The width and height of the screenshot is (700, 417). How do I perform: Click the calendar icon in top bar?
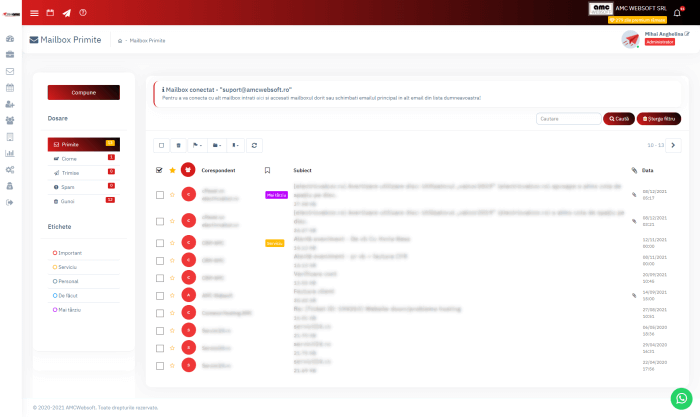click(x=50, y=13)
